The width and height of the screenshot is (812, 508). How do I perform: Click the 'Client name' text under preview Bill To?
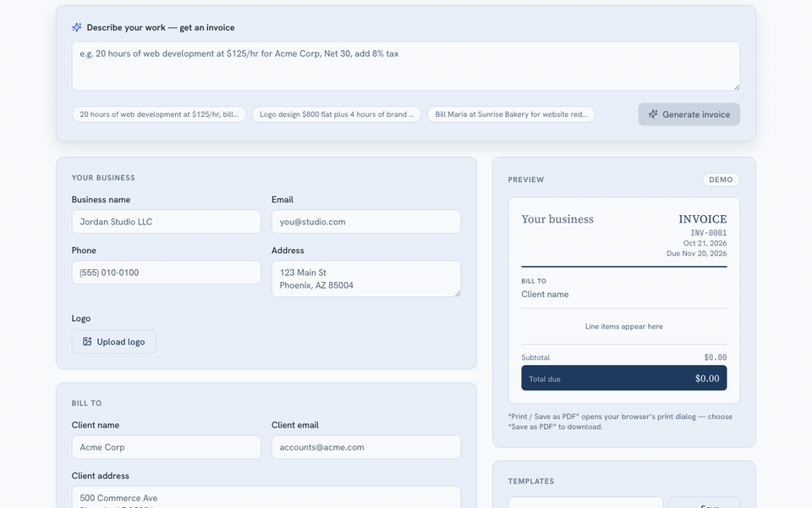[545, 295]
